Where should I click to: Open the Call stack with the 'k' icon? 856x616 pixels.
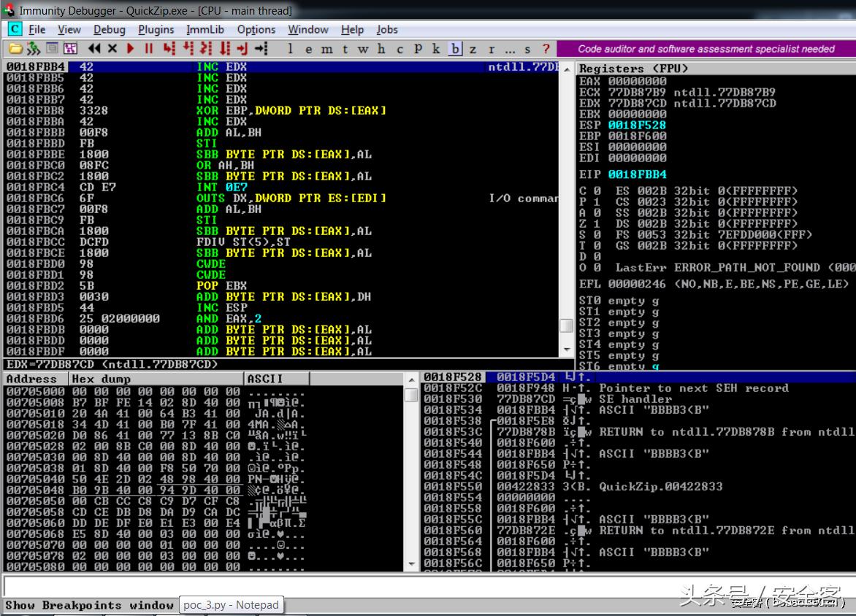(x=437, y=49)
